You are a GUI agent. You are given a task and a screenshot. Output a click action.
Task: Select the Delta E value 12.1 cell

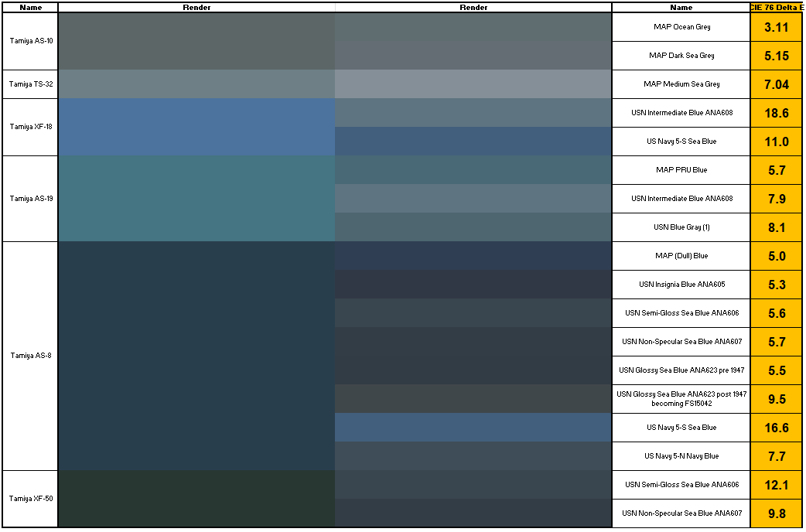click(x=777, y=485)
